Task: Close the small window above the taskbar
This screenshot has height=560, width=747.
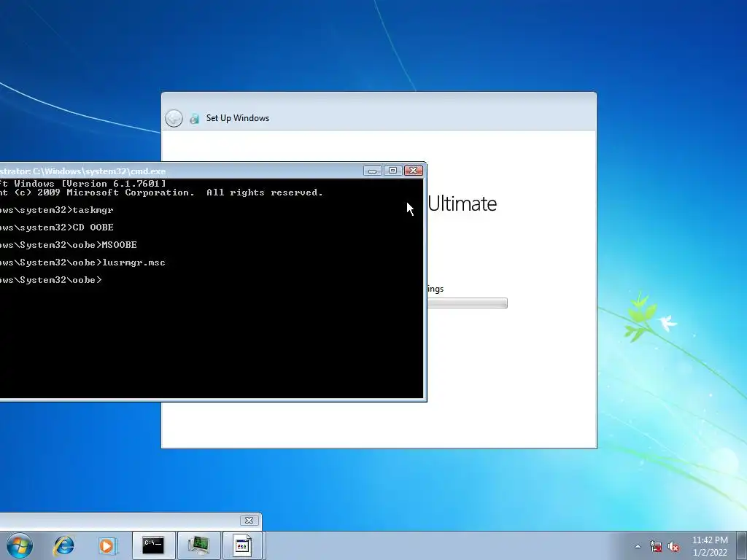Action: click(249, 520)
